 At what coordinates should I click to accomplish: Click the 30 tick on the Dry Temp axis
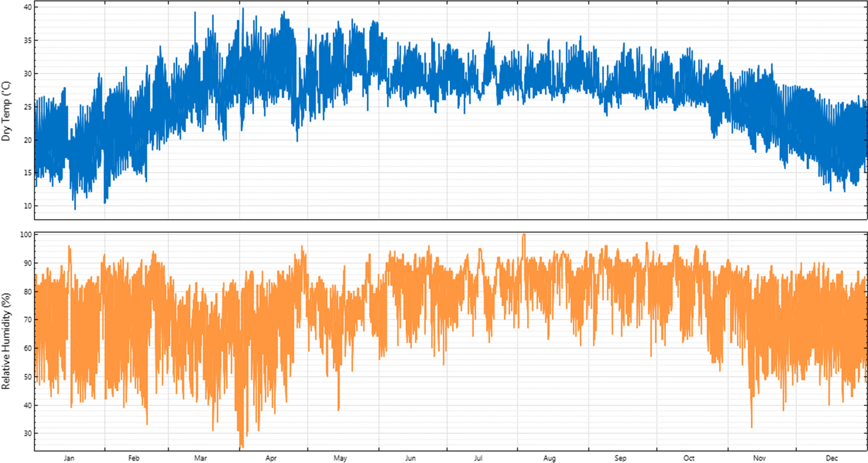pos(28,73)
